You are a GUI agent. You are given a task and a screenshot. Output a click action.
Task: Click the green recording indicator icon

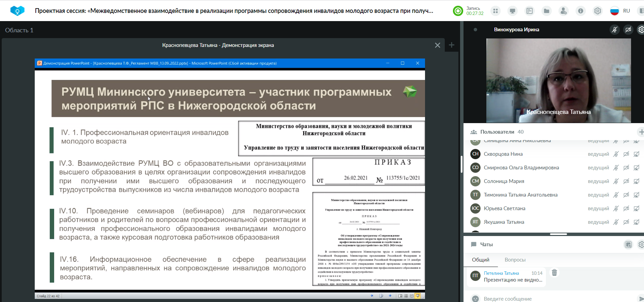point(458,11)
